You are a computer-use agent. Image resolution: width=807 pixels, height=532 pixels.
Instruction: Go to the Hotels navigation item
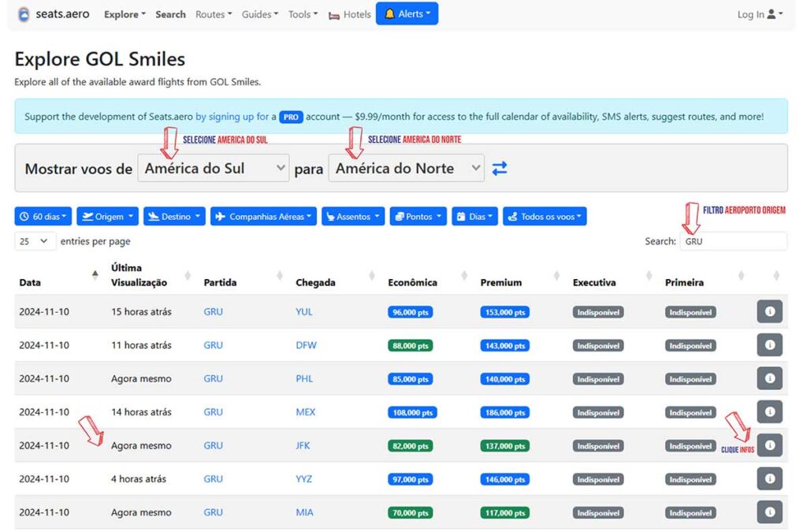click(349, 14)
